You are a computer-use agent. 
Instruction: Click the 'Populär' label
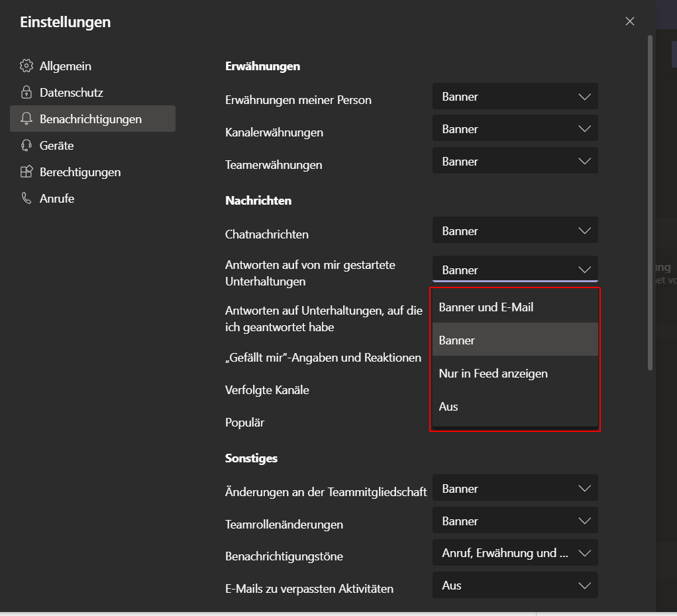[x=244, y=422]
